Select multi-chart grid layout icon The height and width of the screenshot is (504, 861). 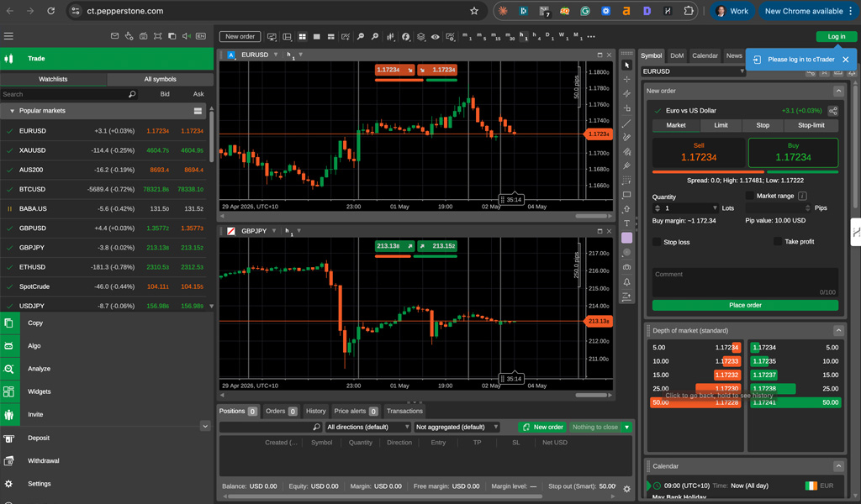(302, 37)
